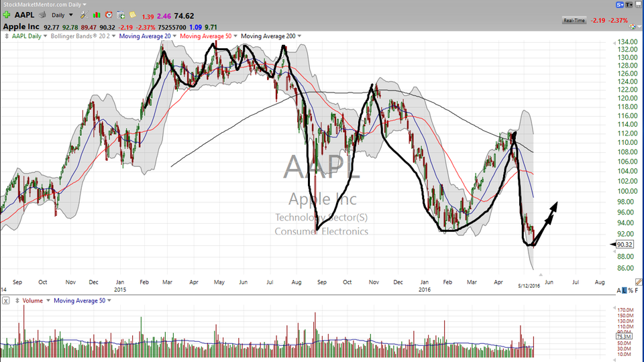
Task: Click the triangle below the volume scale
Action: 614,359
